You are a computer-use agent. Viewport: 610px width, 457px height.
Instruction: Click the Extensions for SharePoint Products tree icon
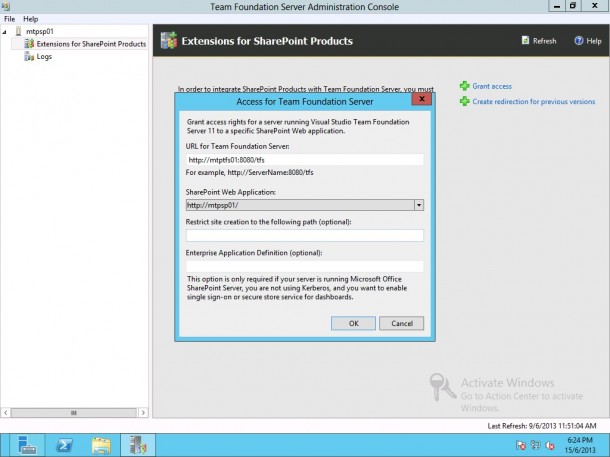point(29,44)
